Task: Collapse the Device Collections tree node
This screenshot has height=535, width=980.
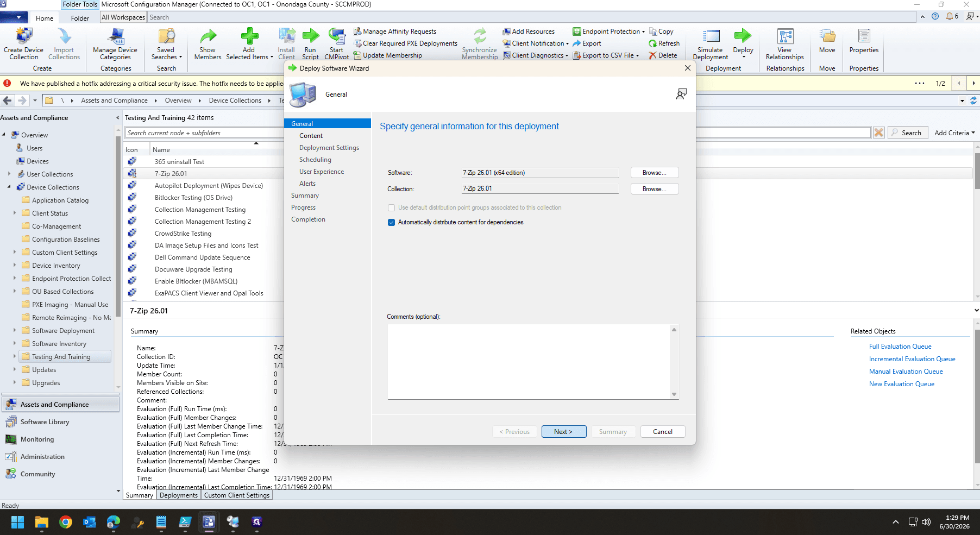Action: pos(9,187)
